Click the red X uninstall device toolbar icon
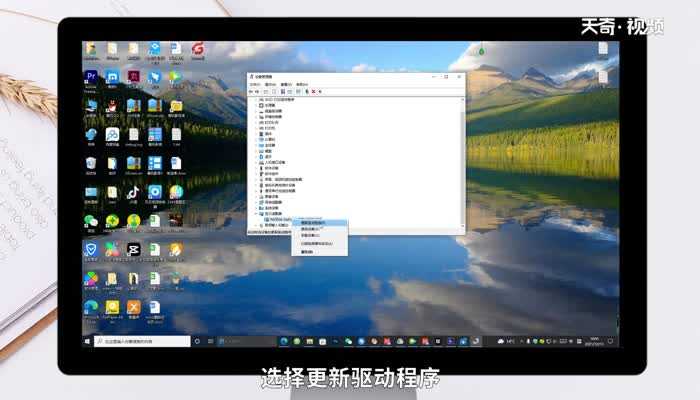The height and width of the screenshot is (400, 700). point(313,92)
